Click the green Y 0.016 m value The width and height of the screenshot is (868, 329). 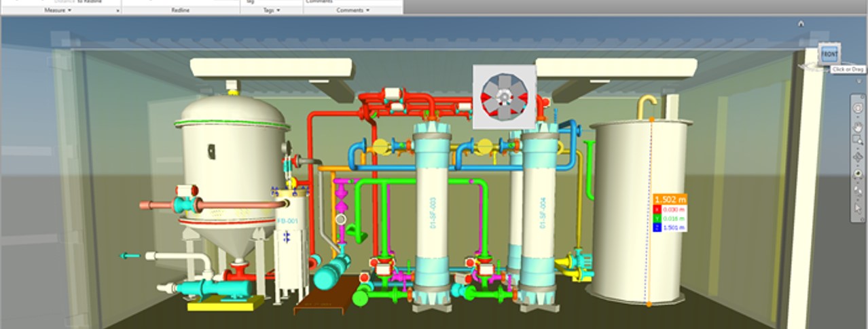670,218
